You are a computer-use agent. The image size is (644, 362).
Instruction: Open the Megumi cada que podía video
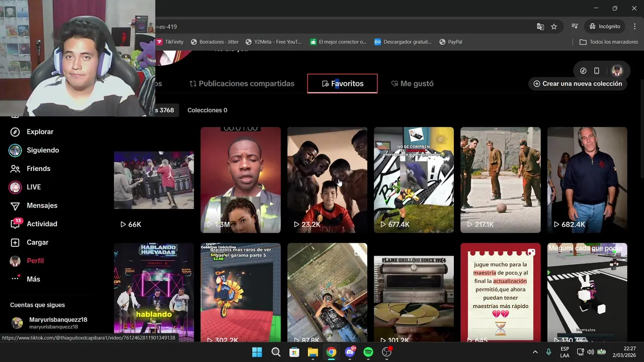(587, 292)
